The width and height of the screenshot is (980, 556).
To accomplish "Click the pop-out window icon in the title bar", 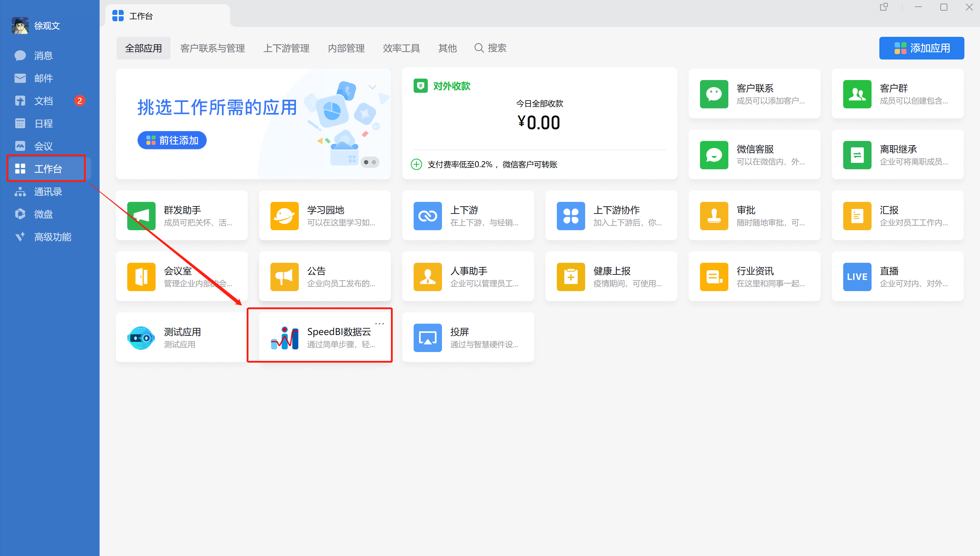I will [x=884, y=7].
